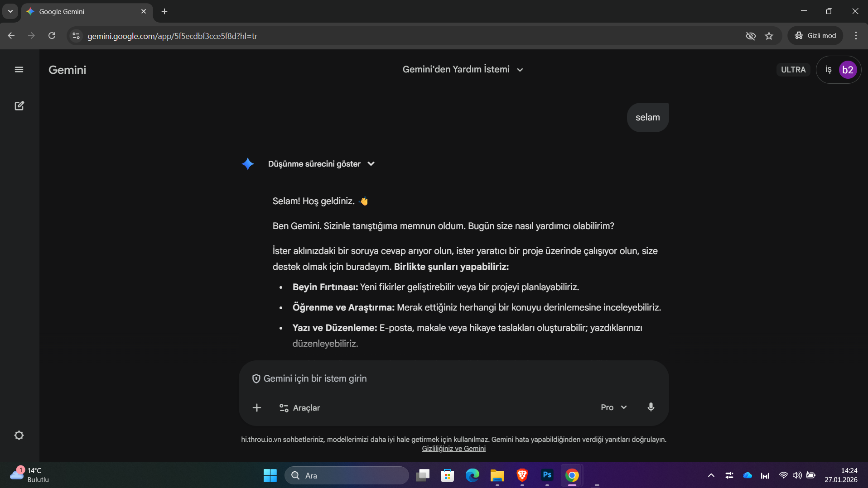Open OneDrive cloud tray icon

(x=747, y=475)
